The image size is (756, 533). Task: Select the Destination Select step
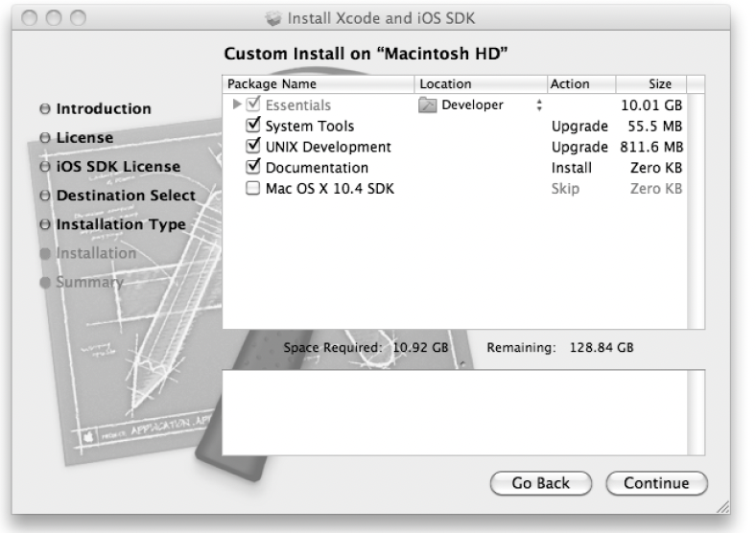click(126, 196)
